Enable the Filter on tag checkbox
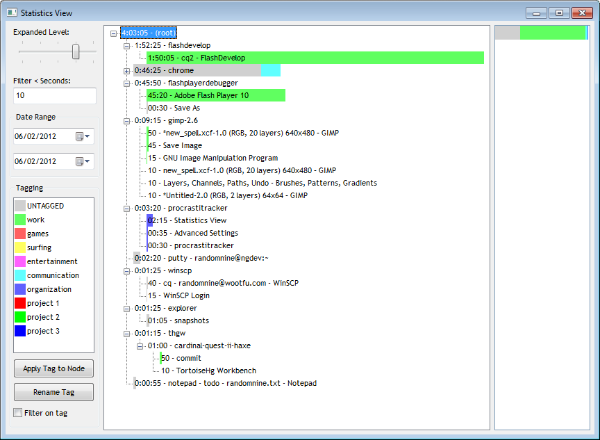The width and height of the screenshot is (600, 440). (18, 412)
